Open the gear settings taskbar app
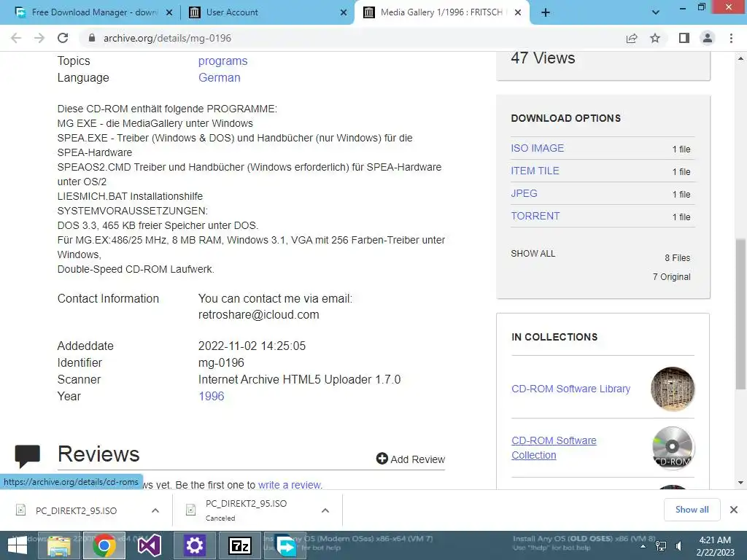 (x=194, y=545)
